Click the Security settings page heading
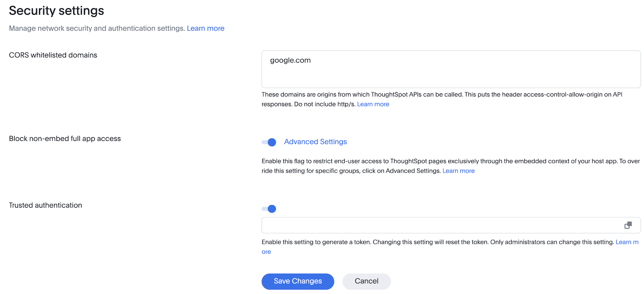This screenshot has height=294, width=644. click(56, 11)
